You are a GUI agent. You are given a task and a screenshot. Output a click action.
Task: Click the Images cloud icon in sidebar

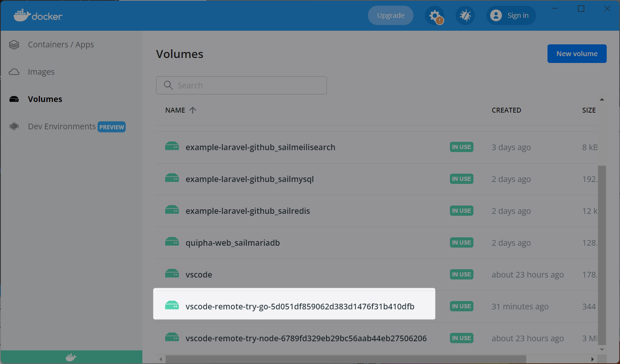(x=14, y=72)
